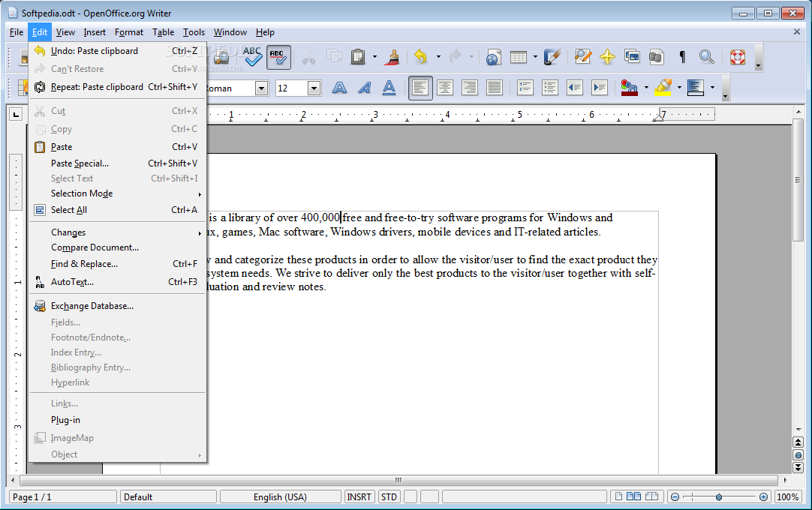
Task: Enable Centered paragraph alignment
Action: pyautogui.click(x=445, y=88)
